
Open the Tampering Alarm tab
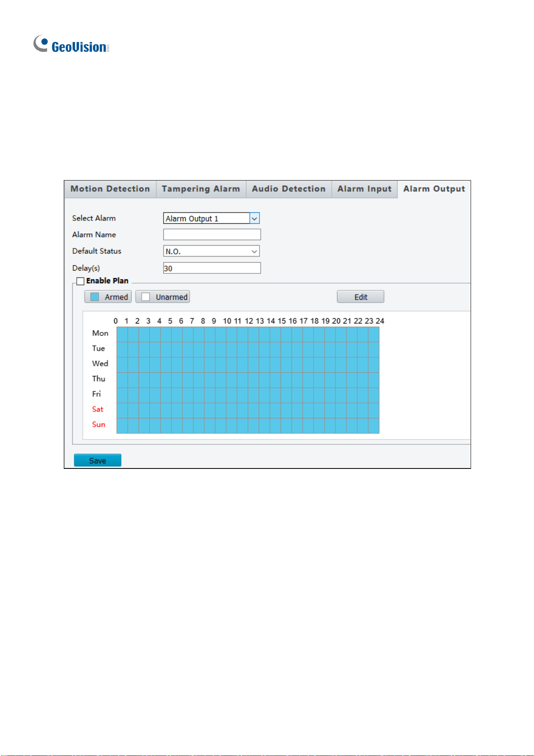tap(201, 189)
